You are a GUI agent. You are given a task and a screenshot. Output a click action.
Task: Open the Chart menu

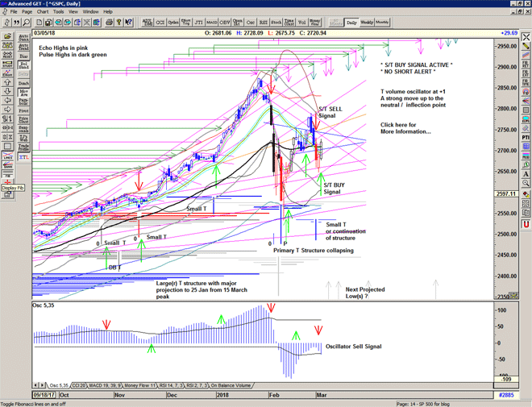point(42,12)
